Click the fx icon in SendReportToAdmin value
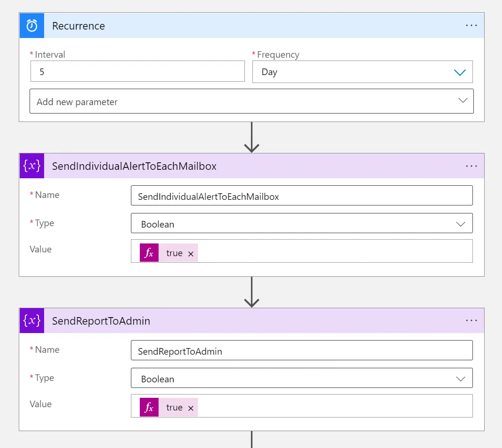 coord(149,407)
